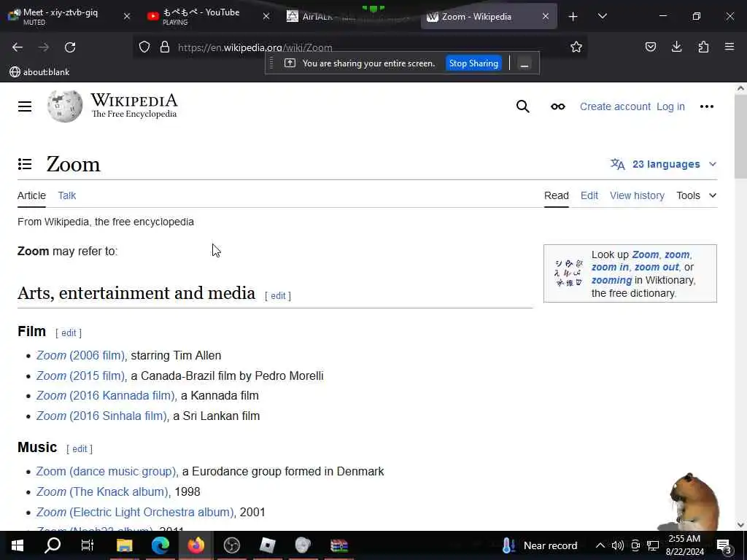The height and width of the screenshot is (560, 747).
Task: Open the Edit tab
Action: tap(589, 195)
